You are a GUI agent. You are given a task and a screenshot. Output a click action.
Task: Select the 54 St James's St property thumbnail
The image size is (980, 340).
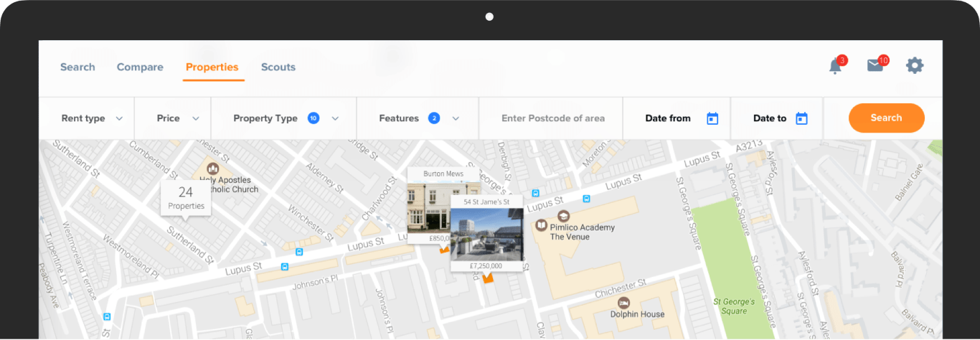[x=486, y=234]
